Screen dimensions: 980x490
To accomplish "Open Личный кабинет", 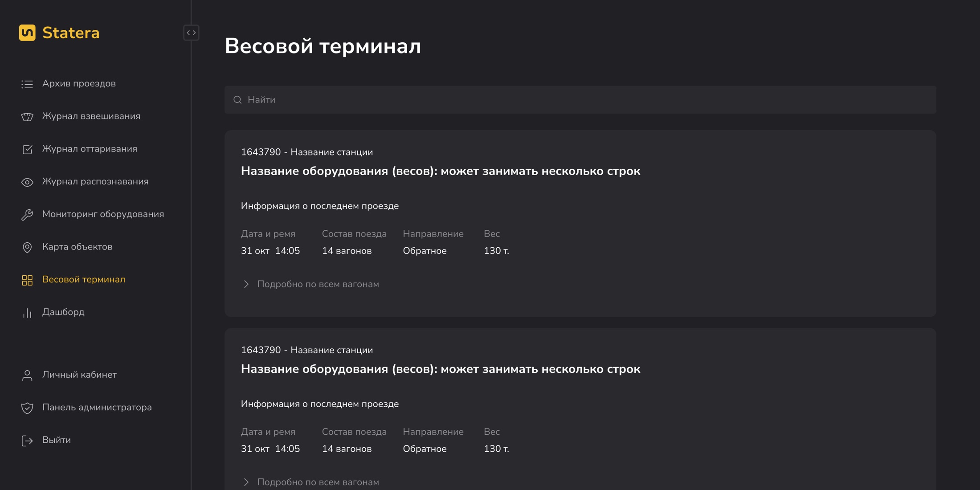I will (79, 375).
